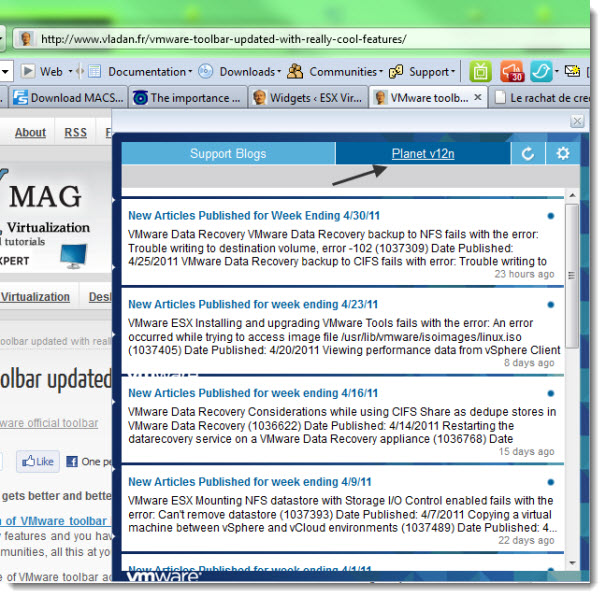The height and width of the screenshot is (598, 605).
Task: Open the RSS link
Action: tap(75, 132)
